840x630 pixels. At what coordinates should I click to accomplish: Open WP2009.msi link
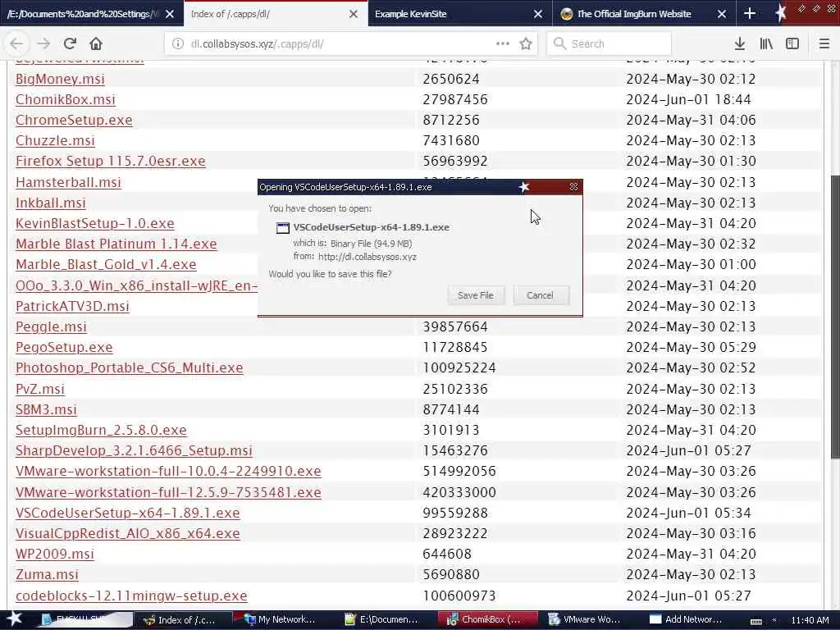(55, 554)
